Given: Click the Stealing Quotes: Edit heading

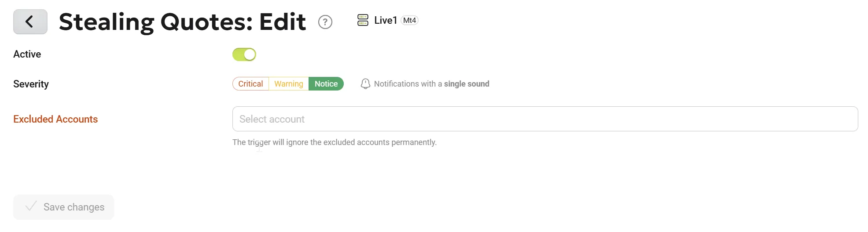Looking at the screenshot, I should [182, 22].
